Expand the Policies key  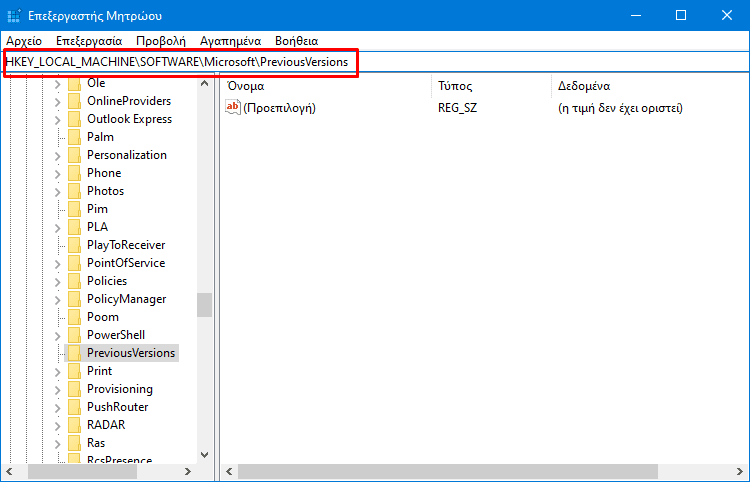57,282
